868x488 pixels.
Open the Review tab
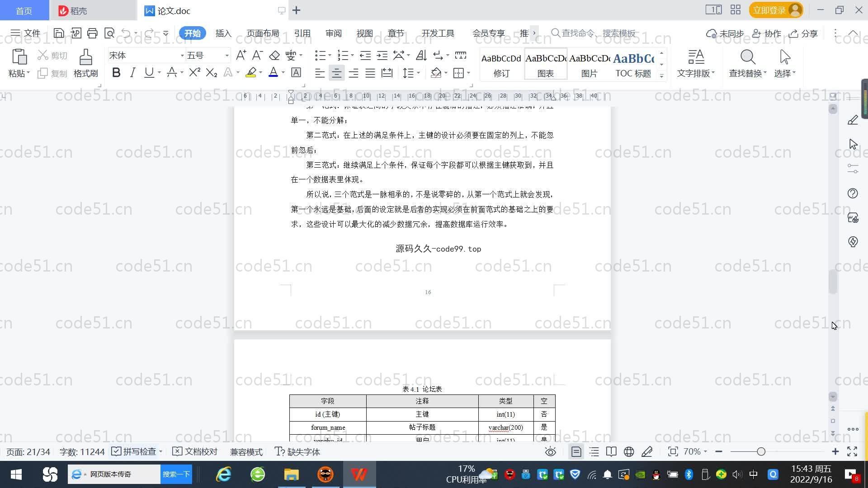click(333, 33)
